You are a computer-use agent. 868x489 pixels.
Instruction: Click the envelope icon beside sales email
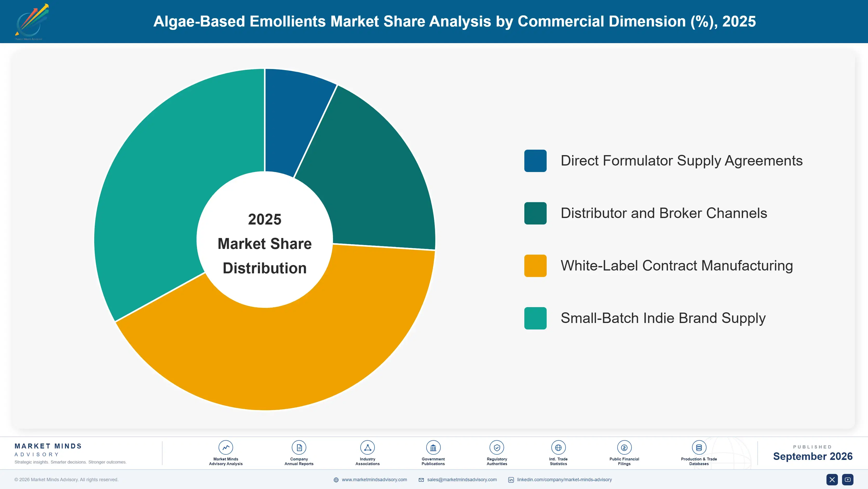(x=421, y=480)
